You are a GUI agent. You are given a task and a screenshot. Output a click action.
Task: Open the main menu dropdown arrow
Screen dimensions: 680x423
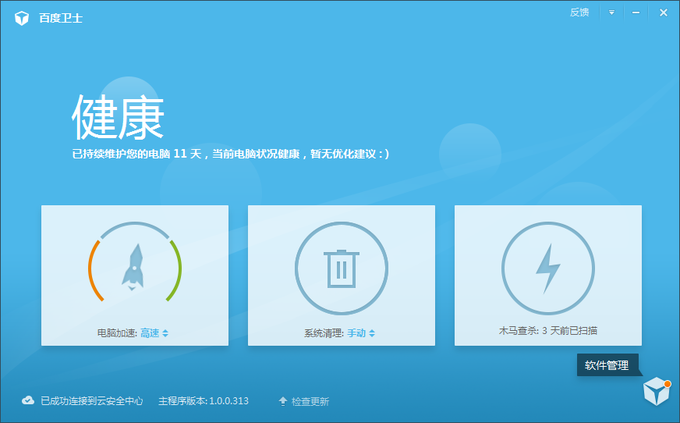tap(611, 13)
